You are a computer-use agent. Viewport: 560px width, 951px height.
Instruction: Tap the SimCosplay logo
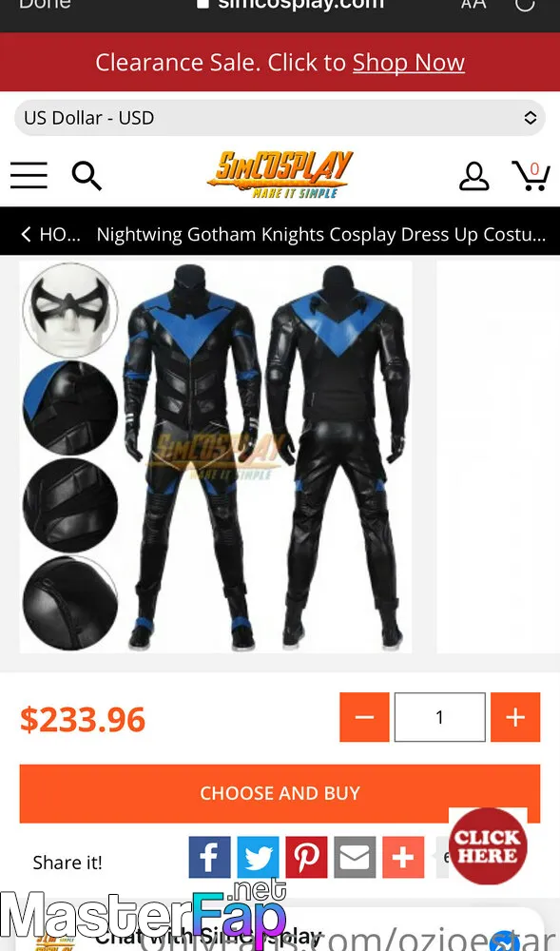[x=280, y=175]
